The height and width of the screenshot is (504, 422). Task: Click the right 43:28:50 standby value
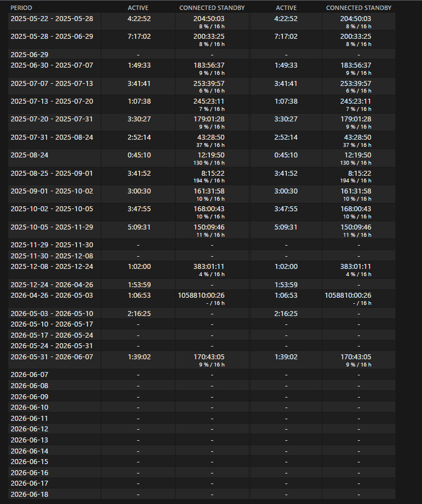tap(357, 138)
